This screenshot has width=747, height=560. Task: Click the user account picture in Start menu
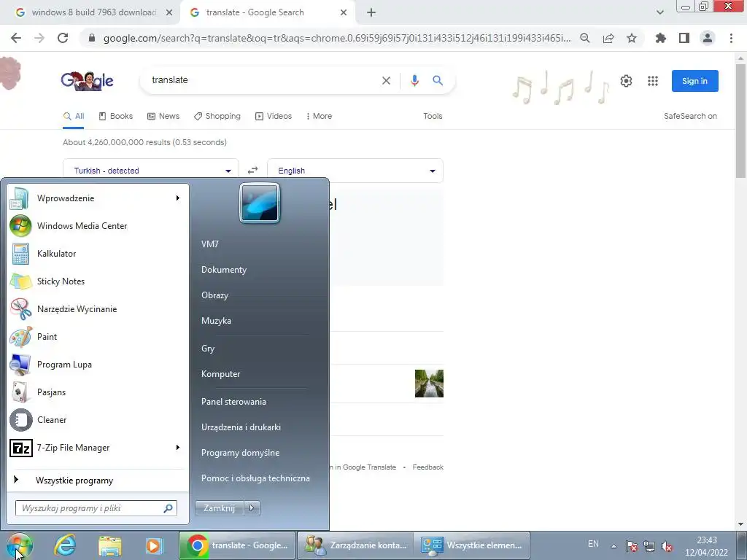[260, 203]
